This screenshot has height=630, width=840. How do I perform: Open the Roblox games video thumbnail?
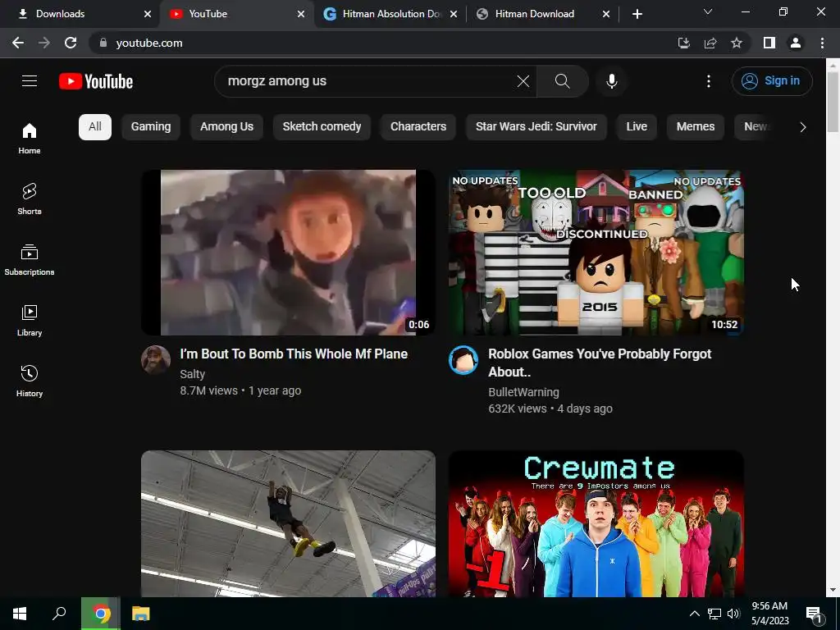tap(596, 253)
